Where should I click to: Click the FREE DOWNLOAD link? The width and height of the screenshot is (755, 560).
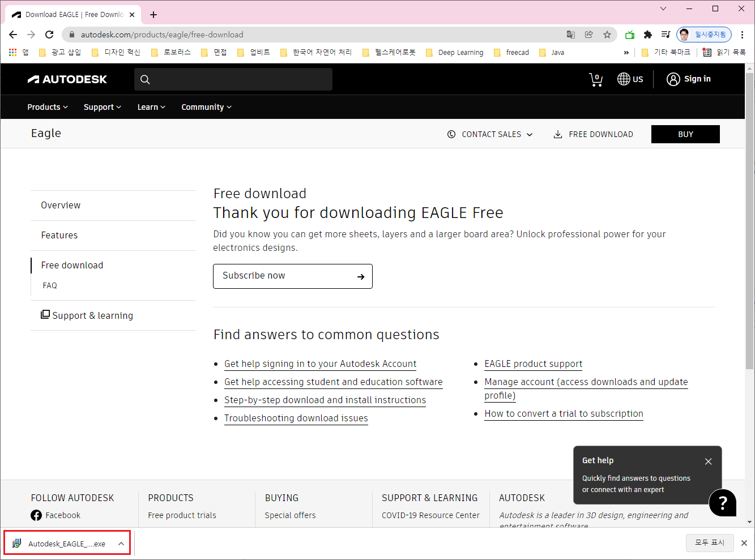[x=593, y=134]
